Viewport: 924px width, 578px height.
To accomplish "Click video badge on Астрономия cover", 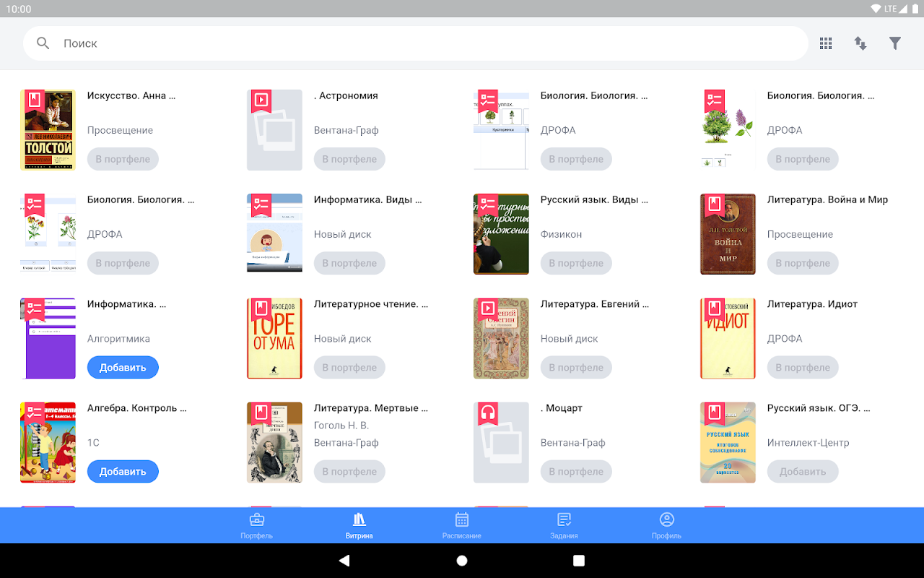I will 261,101.
